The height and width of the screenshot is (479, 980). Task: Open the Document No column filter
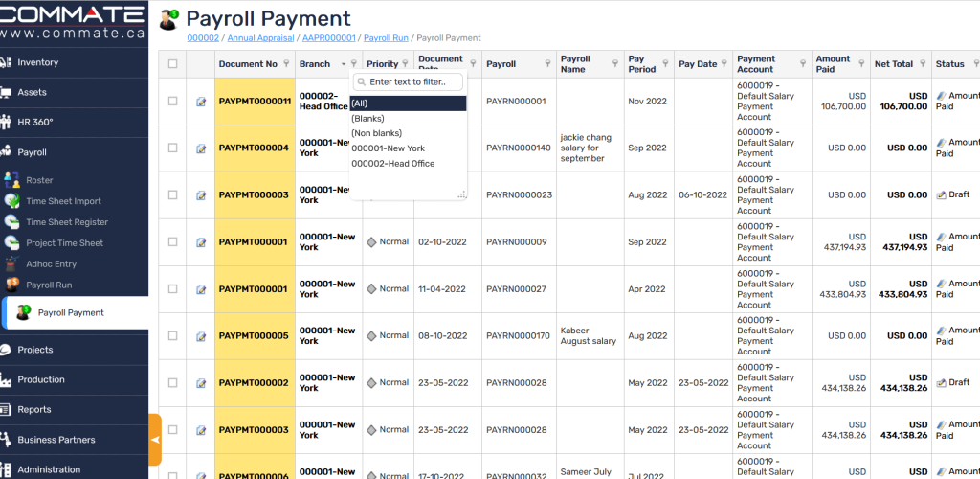pyautogui.click(x=287, y=63)
